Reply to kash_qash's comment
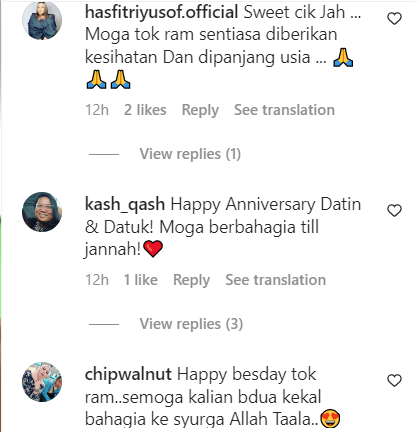420x432 pixels. tap(191, 280)
